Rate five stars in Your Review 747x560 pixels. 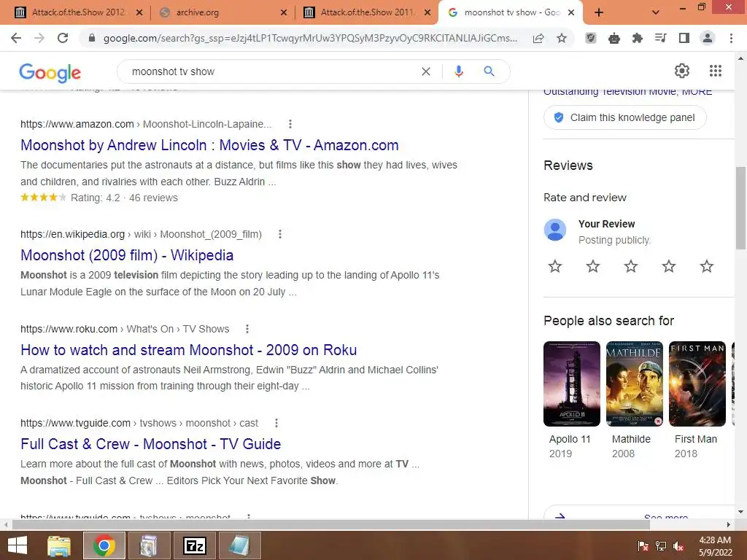tap(707, 266)
